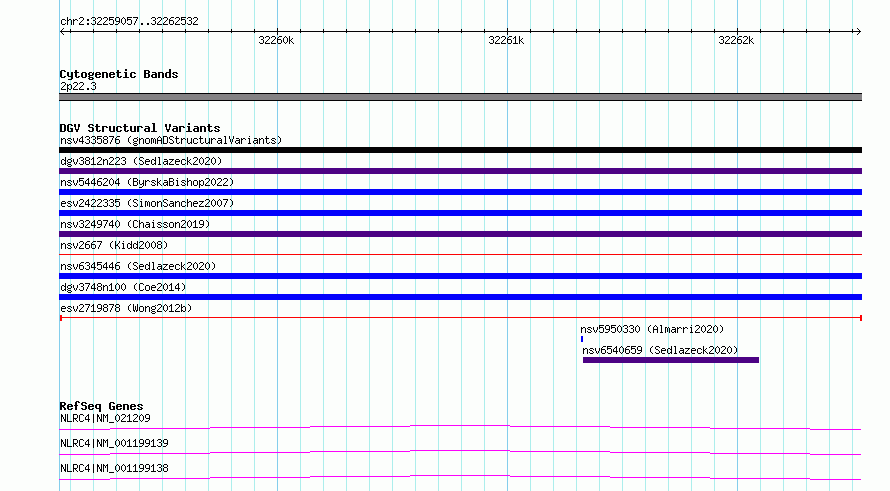This screenshot has height=491, width=890.
Task: Click the 2p22.3 gray cytogenetic band
Action: 460,97
